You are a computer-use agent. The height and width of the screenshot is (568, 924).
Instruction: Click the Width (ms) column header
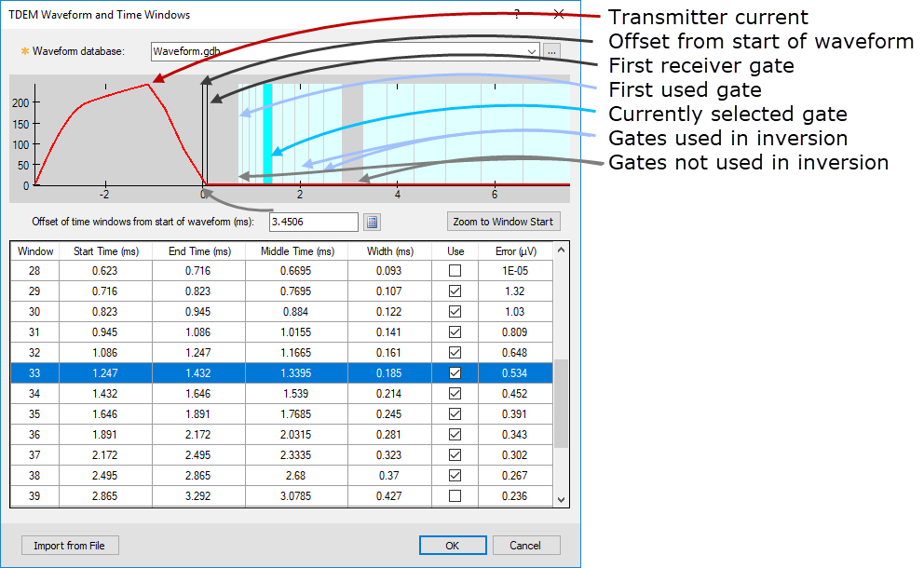(x=390, y=251)
